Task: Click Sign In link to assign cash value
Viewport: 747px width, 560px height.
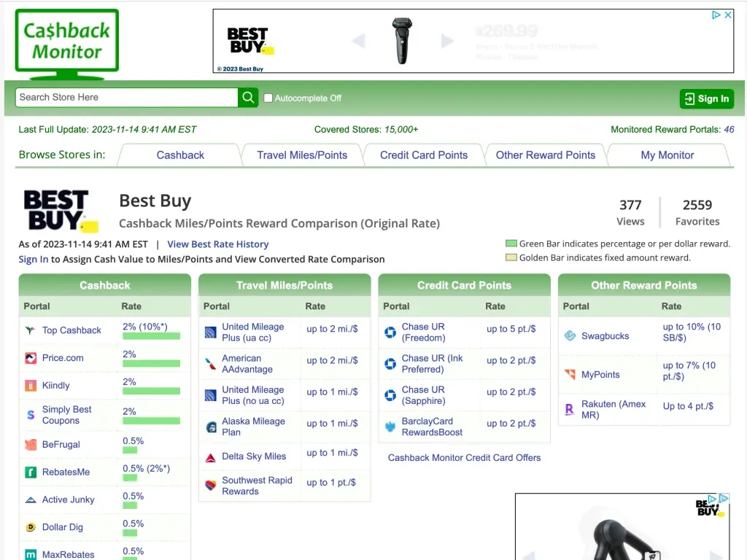Action: coord(34,260)
